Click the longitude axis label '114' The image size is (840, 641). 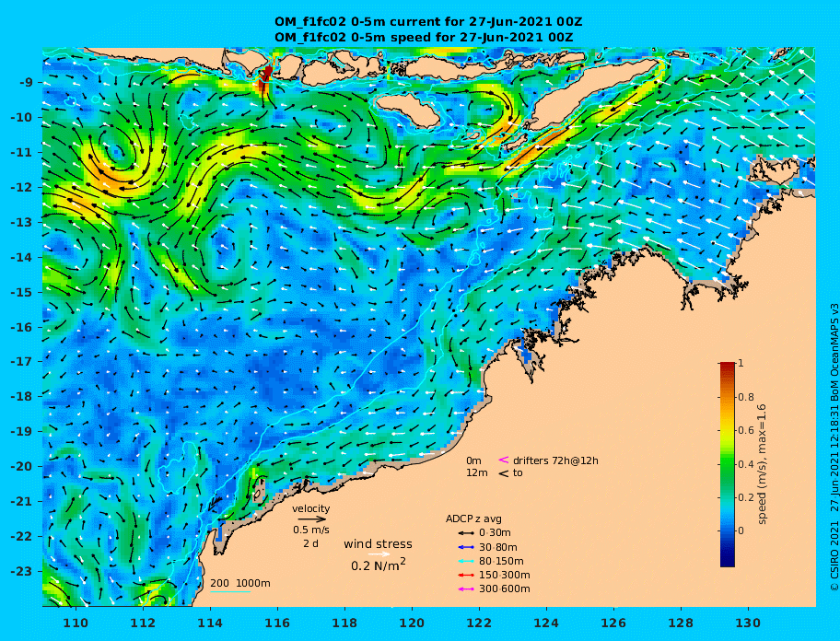tap(210, 624)
